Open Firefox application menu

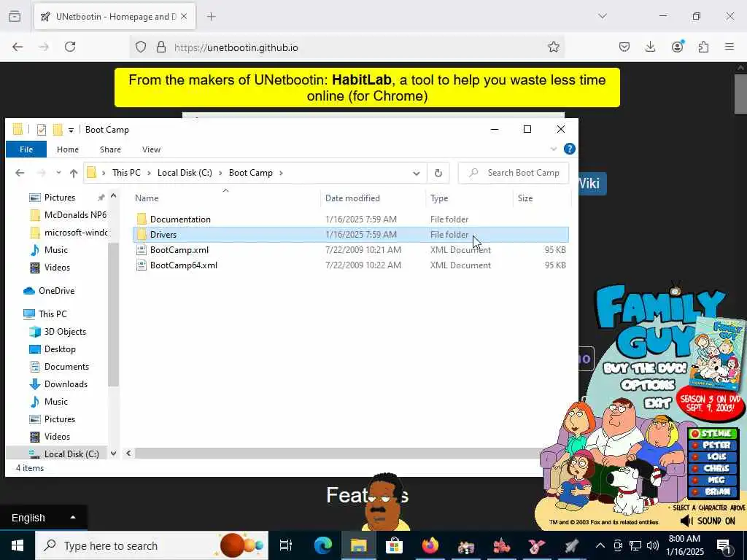[729, 47]
